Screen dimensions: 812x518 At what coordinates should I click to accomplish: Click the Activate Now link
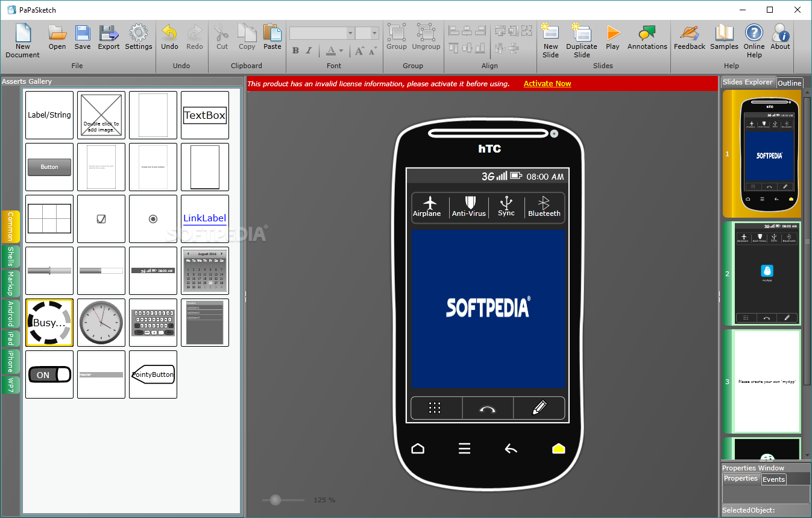tap(547, 84)
